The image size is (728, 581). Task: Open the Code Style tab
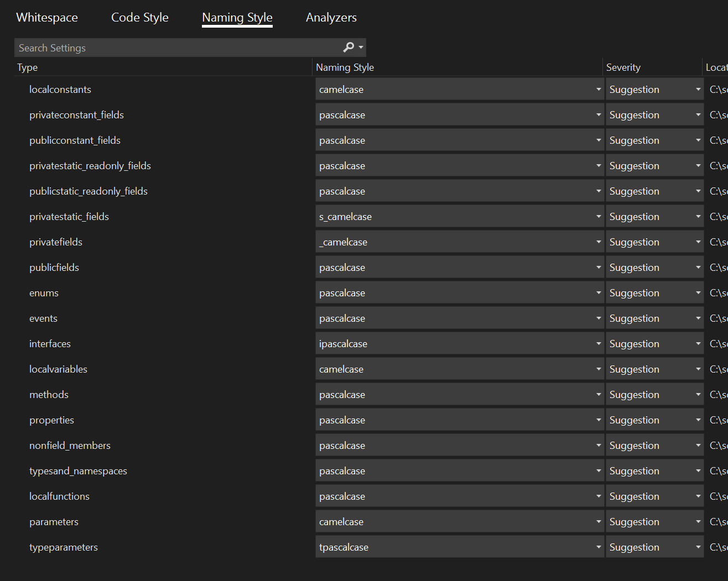click(x=140, y=18)
